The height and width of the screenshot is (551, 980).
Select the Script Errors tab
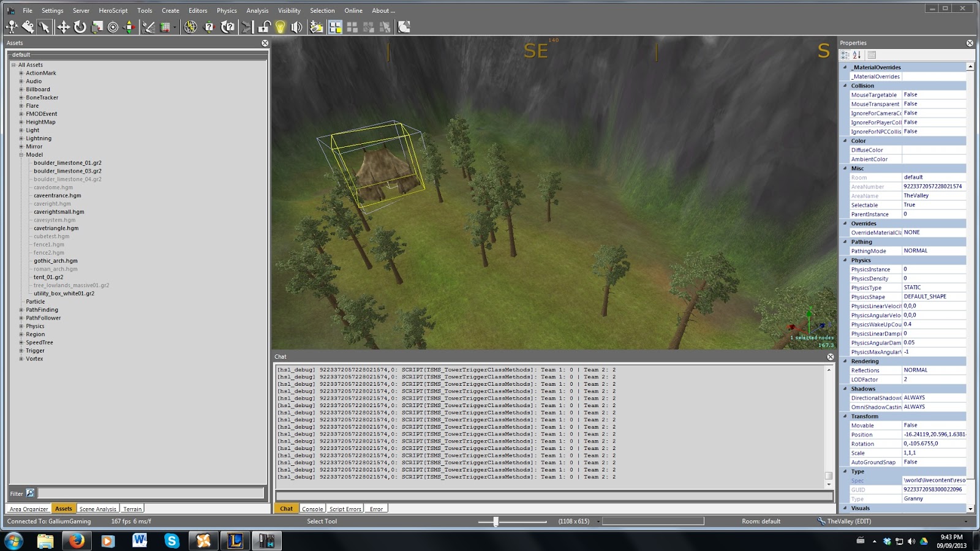coord(345,508)
